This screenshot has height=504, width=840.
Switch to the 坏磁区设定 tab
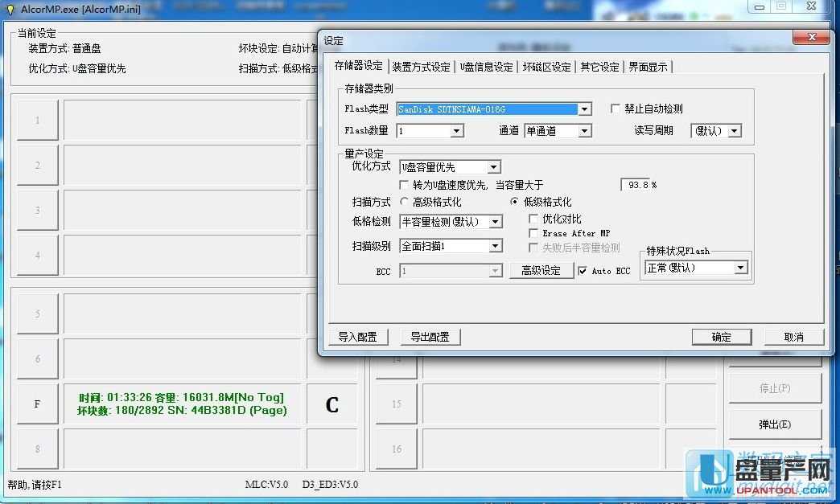546,67
